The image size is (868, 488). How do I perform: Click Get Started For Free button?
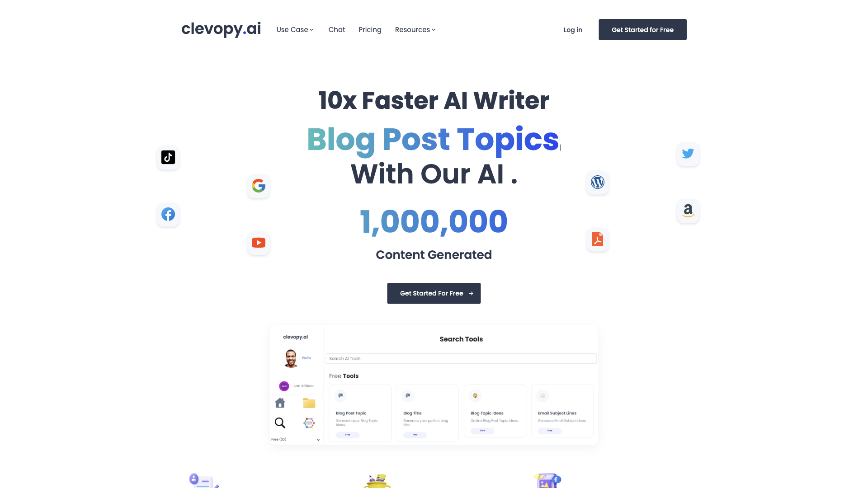click(434, 293)
